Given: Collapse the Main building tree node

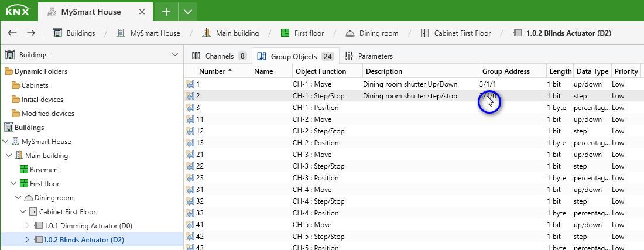Looking at the screenshot, I should pos(9,156).
